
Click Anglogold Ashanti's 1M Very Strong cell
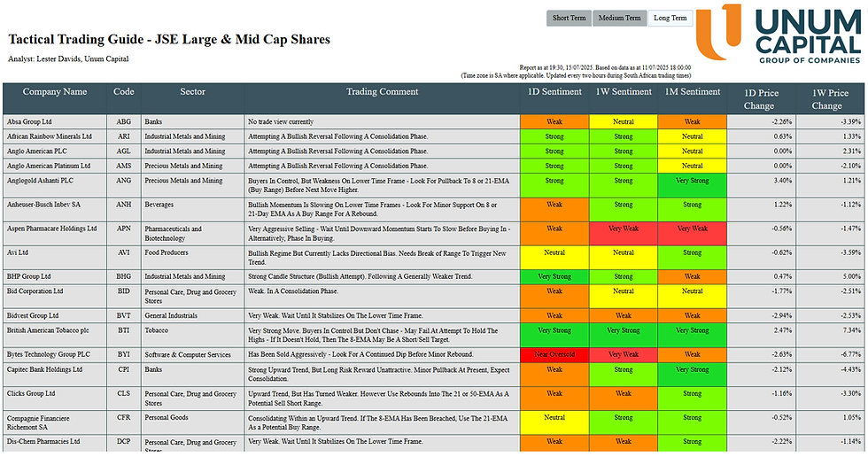(x=692, y=185)
